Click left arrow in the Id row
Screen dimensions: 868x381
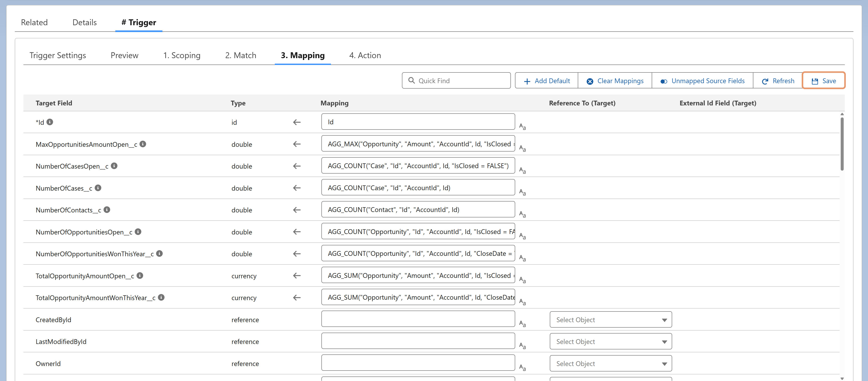coord(297,122)
